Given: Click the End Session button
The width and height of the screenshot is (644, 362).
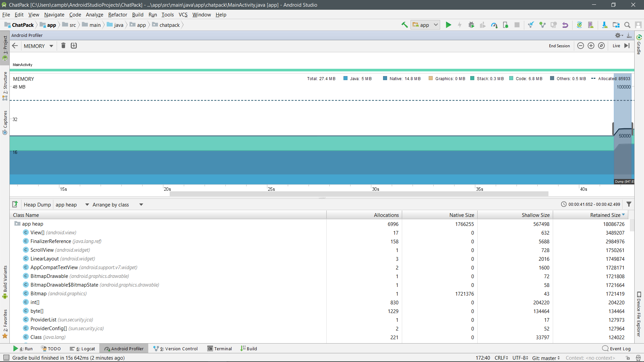Looking at the screenshot, I should (x=559, y=46).
